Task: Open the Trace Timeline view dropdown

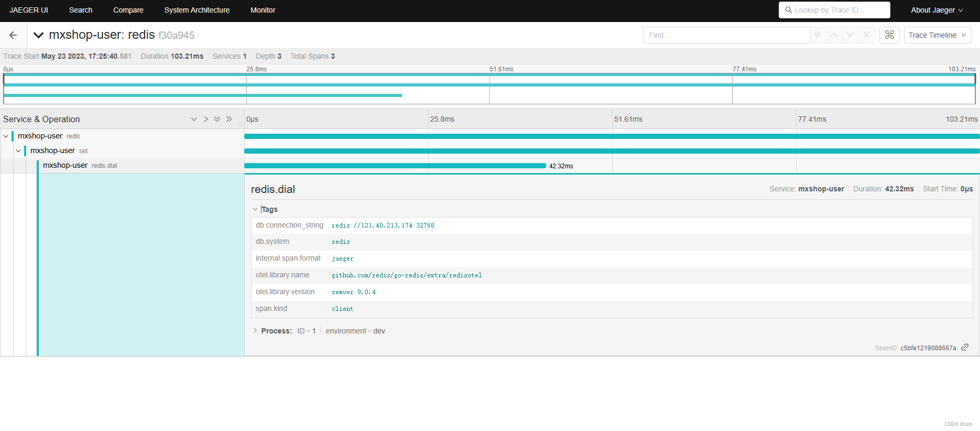Action: (938, 35)
